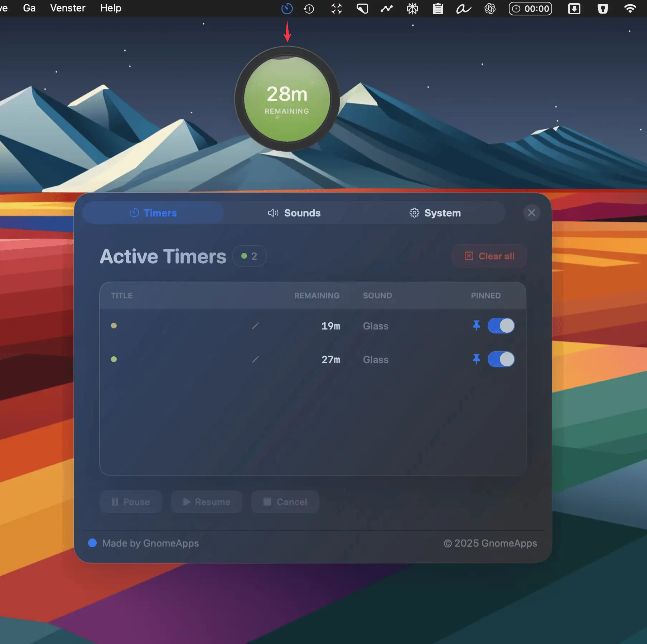Click the Pause button
The height and width of the screenshot is (644, 647).
131,502
